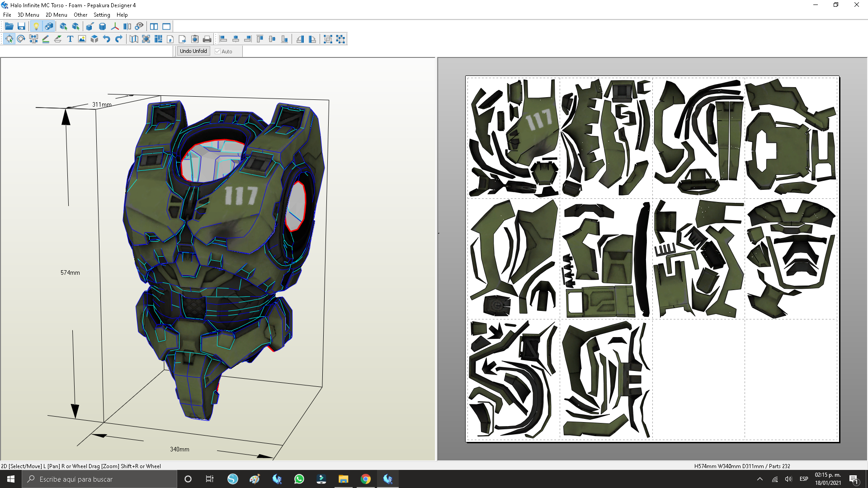Toggle the texture display cube button

(x=48, y=27)
